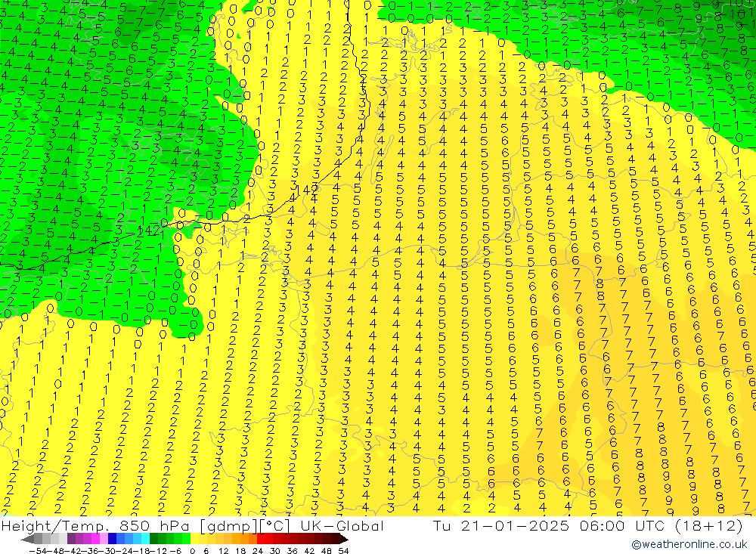
Task: Click the legend value '0' under the color bar
Action: (192, 551)
